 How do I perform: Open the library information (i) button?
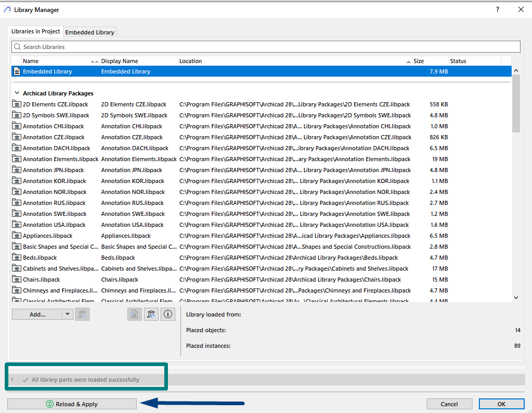pyautogui.click(x=167, y=314)
